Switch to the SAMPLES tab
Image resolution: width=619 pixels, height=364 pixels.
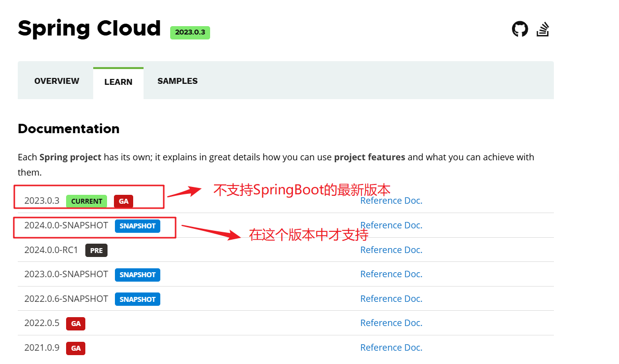click(178, 81)
